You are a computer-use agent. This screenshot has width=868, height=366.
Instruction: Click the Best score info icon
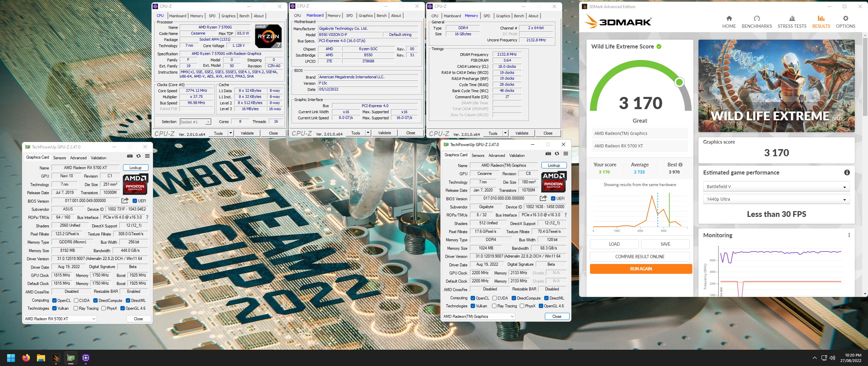point(680,165)
